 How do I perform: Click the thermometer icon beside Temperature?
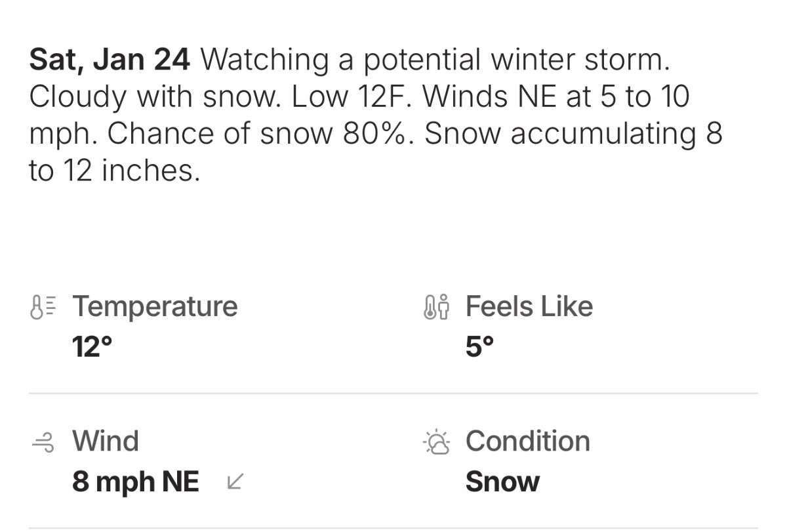click(43, 307)
